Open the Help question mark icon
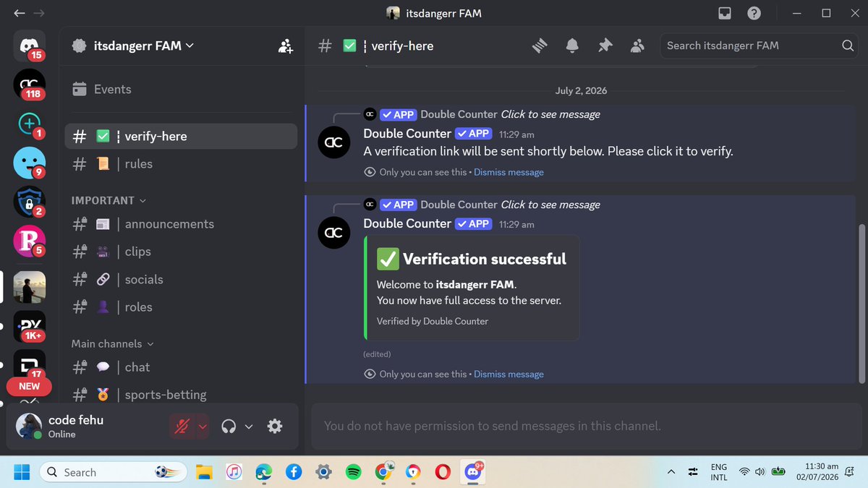 click(x=754, y=13)
